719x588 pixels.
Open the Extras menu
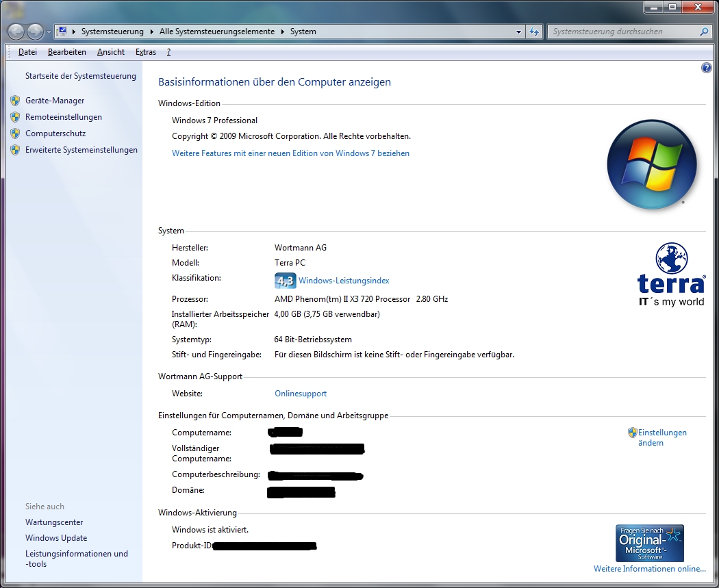click(x=146, y=52)
